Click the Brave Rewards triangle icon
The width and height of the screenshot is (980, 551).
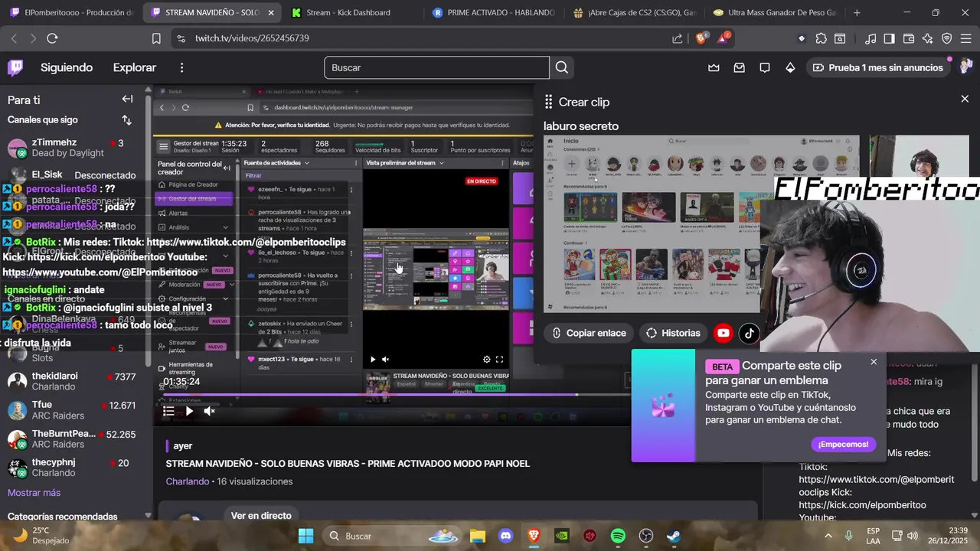tap(723, 38)
